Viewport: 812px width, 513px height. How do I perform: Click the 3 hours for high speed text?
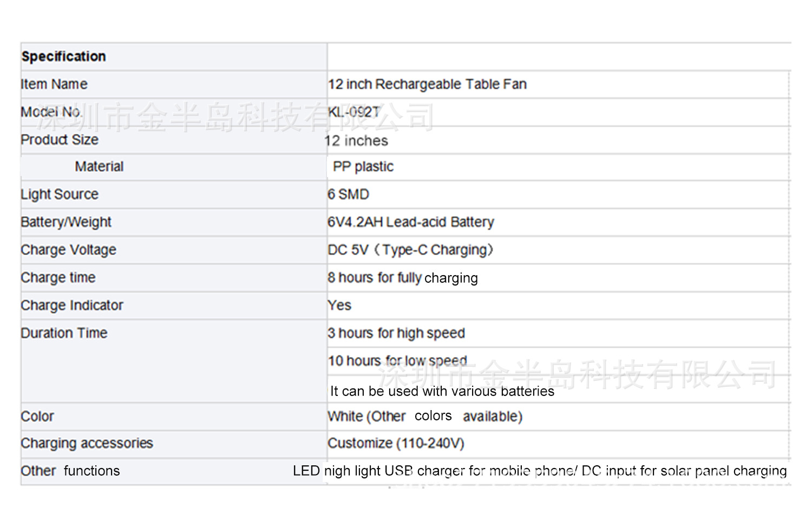[396, 333]
